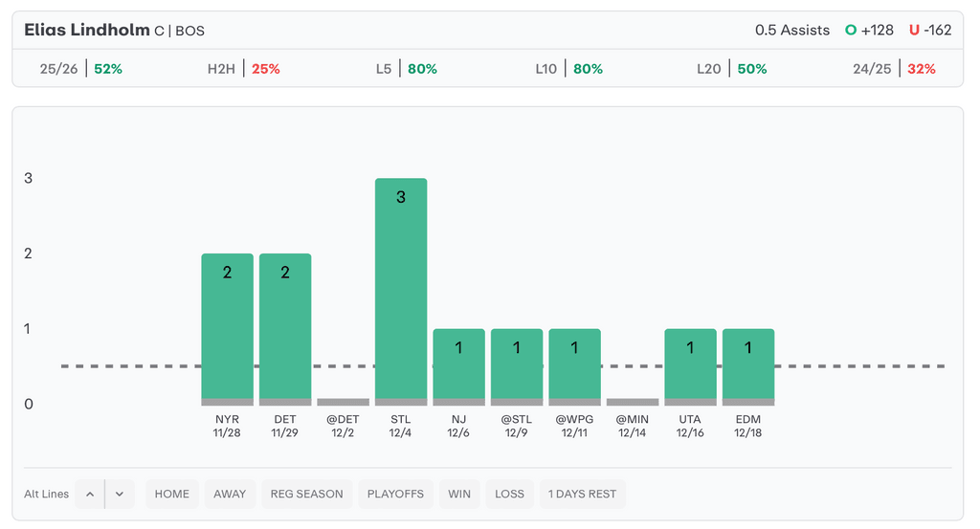Viewport: 980px width, 529px height.
Task: Toggle the AWAY filter
Action: 230,494
